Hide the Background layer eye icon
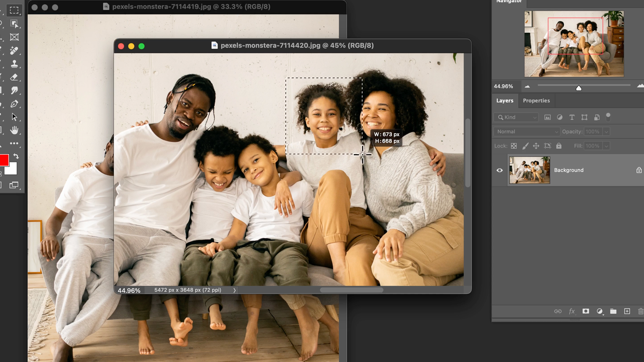 pos(499,170)
